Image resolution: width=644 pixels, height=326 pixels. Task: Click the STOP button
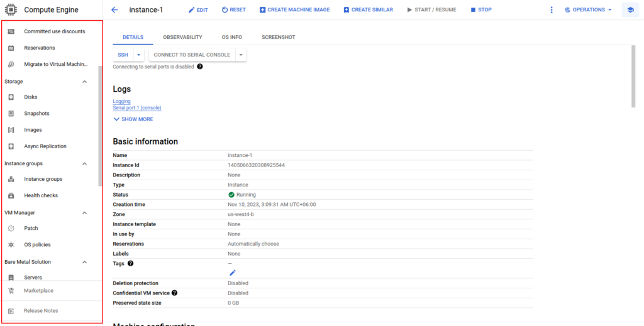pos(481,10)
